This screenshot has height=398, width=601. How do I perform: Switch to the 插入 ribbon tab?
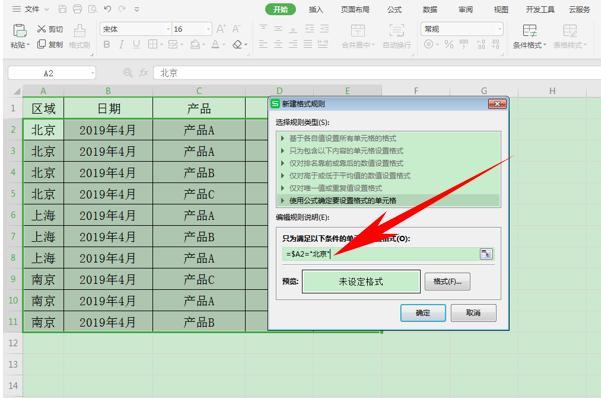[x=316, y=10]
